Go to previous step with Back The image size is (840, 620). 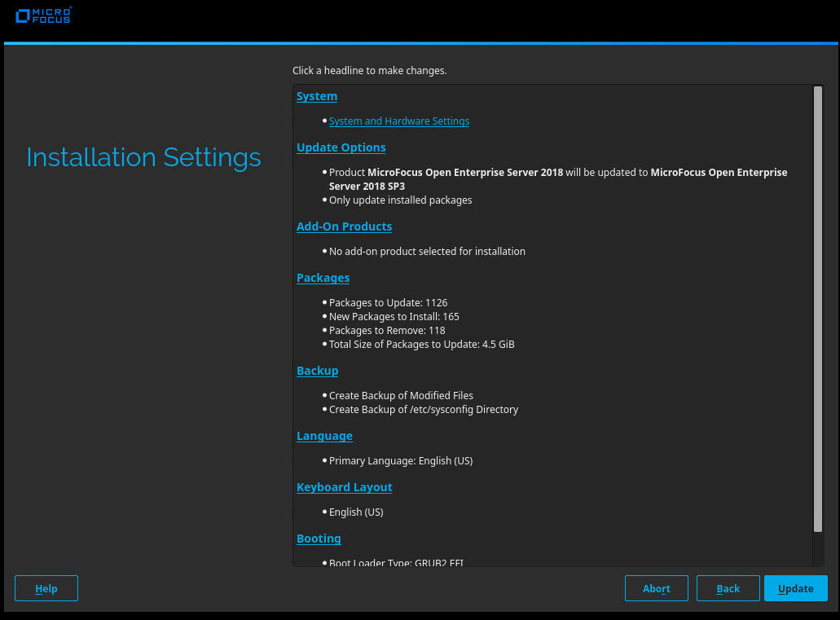(x=728, y=588)
